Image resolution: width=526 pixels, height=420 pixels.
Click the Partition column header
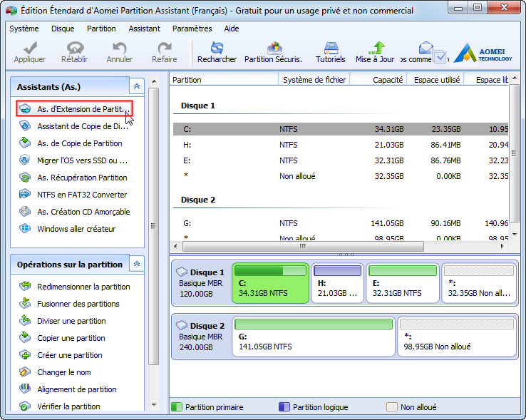pos(224,80)
